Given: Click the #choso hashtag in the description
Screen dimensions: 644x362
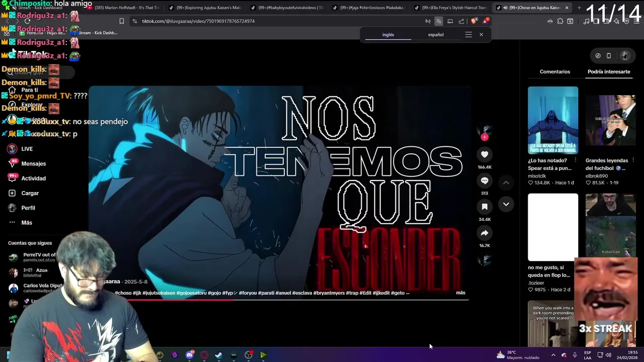Looking at the screenshot, I should point(123,293).
